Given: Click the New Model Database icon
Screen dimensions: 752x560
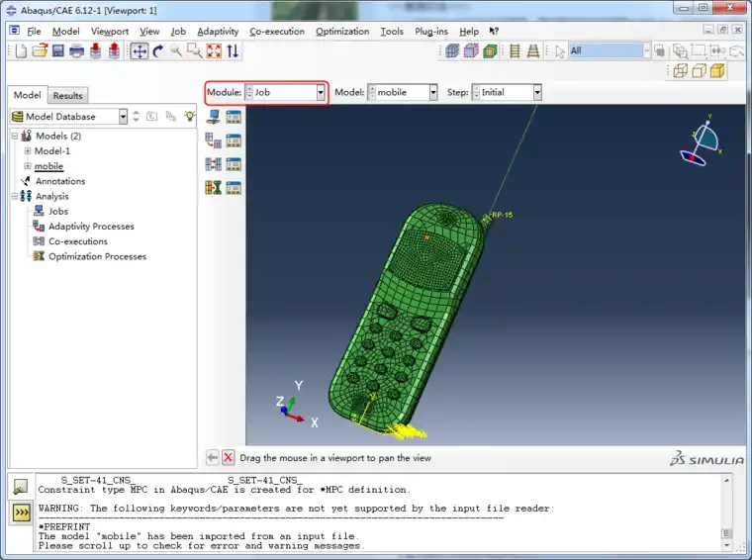Looking at the screenshot, I should coord(21,50).
